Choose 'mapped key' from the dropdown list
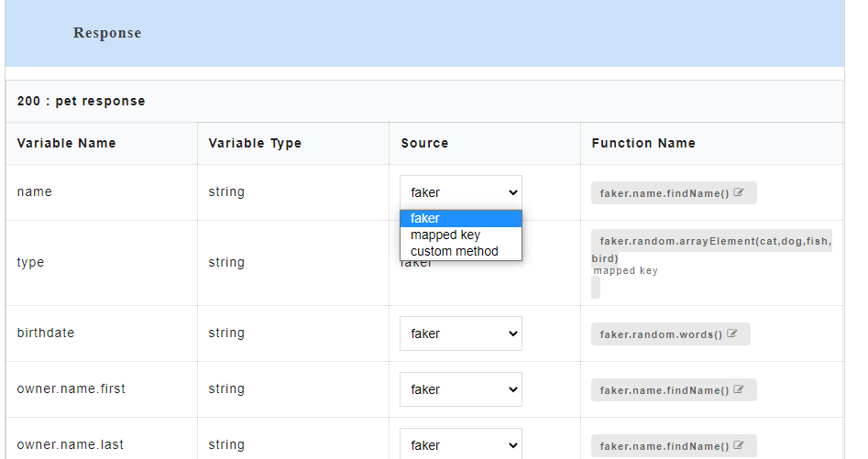The height and width of the screenshot is (459, 868). (460, 235)
